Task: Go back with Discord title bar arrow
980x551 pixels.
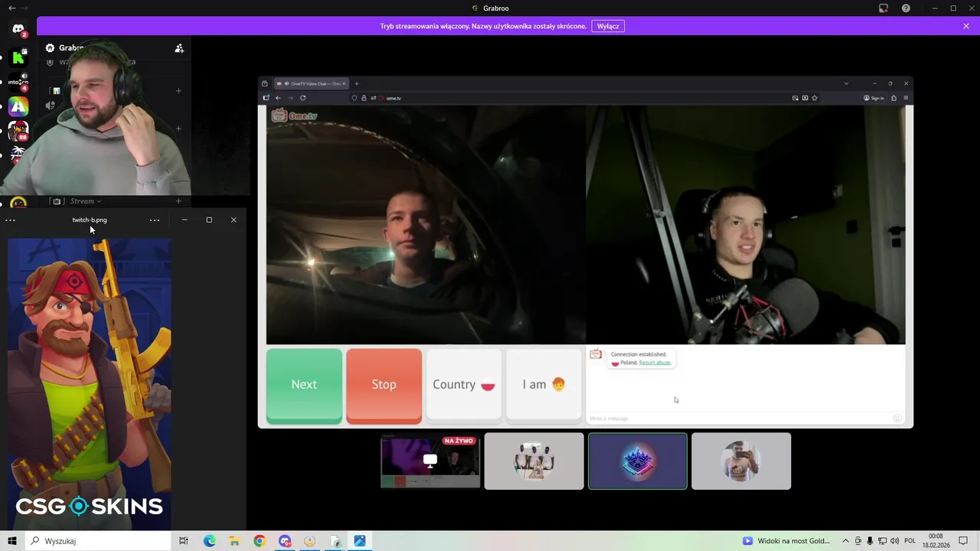Action: (x=11, y=8)
